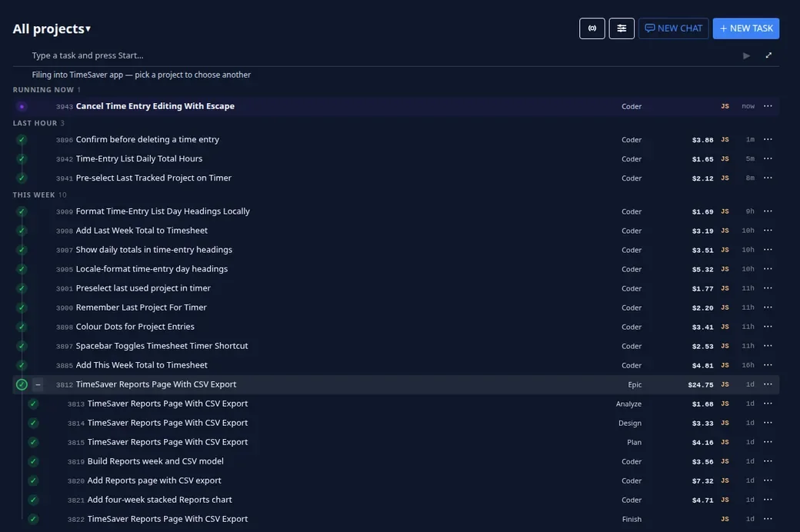This screenshot has height=532, width=800.
Task: Expand the task input with the arrows icon
Action: click(x=768, y=55)
